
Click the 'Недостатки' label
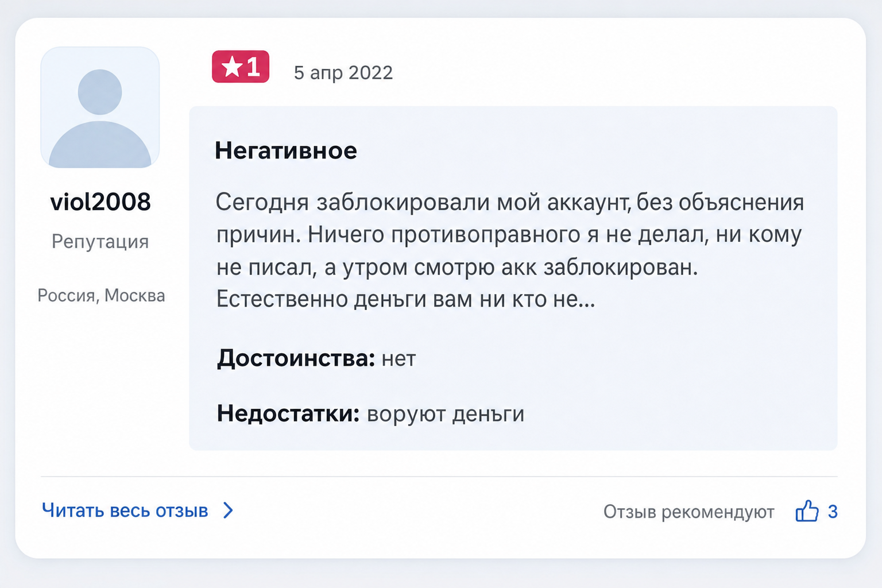(288, 413)
